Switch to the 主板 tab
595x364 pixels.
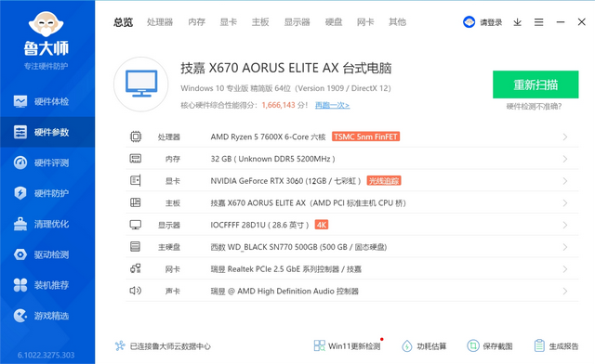point(260,22)
